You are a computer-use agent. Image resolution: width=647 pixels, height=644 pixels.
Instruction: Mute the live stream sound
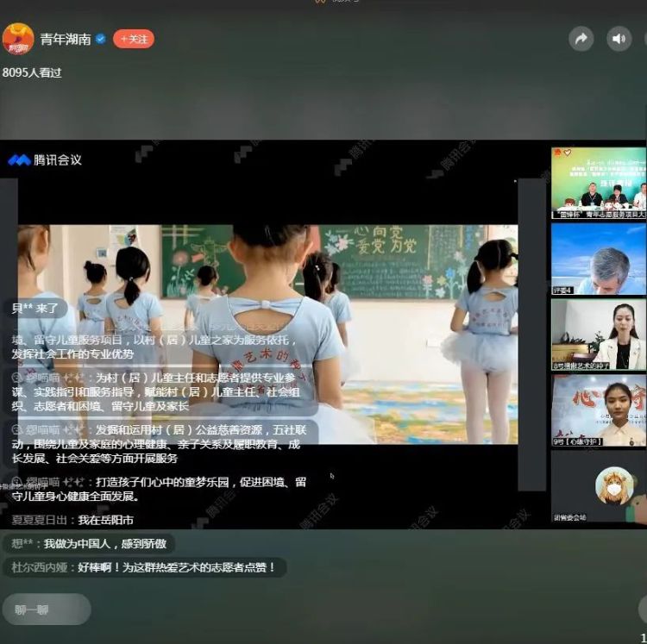click(x=619, y=39)
